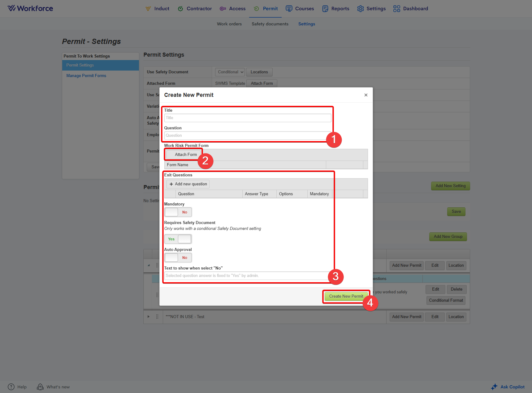
Task: Turn off Requires Safety Document toggle
Action: point(178,239)
